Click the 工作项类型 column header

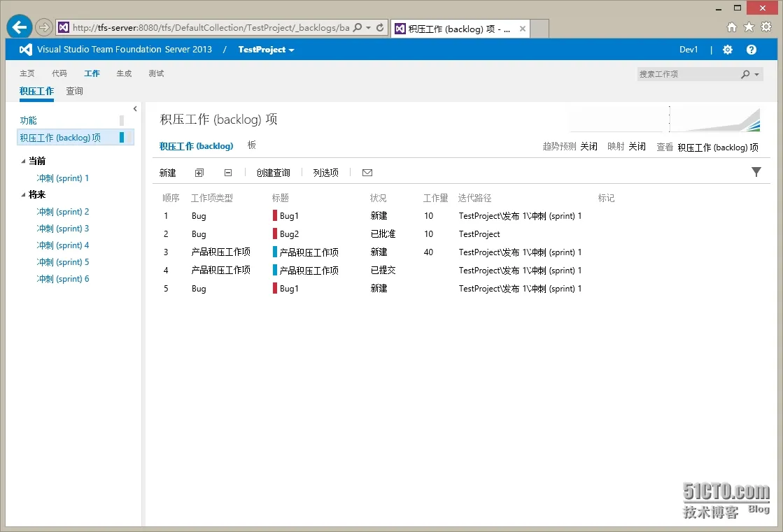click(x=212, y=198)
